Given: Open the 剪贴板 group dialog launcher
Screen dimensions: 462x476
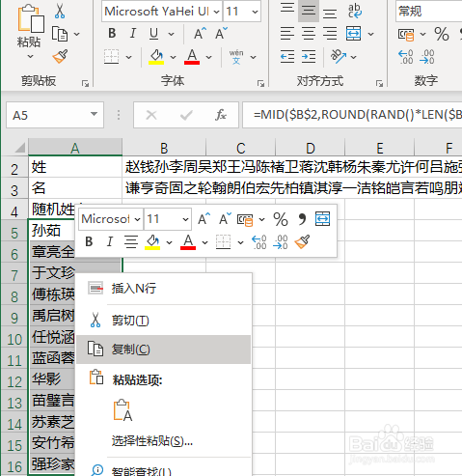Looking at the screenshot, I should point(85,84).
